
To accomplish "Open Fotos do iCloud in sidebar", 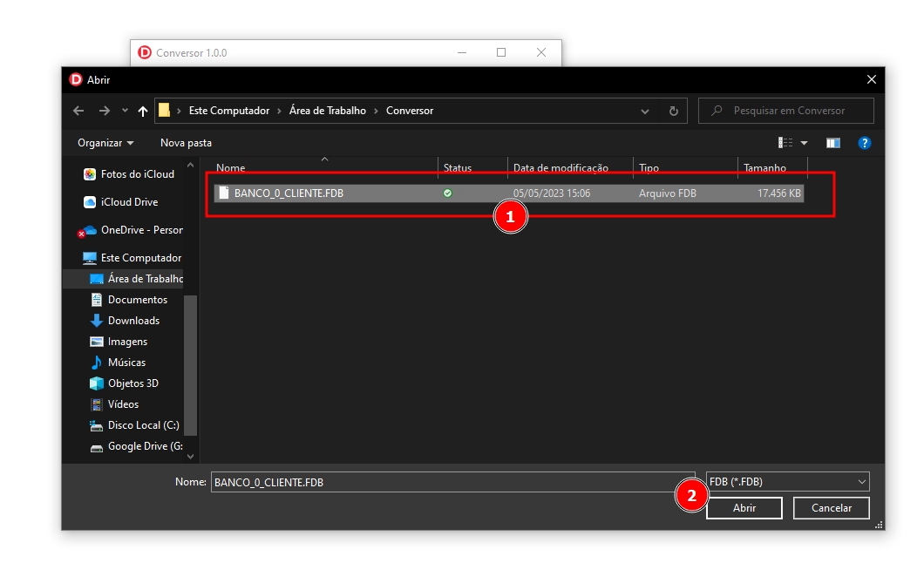I will pos(137,174).
